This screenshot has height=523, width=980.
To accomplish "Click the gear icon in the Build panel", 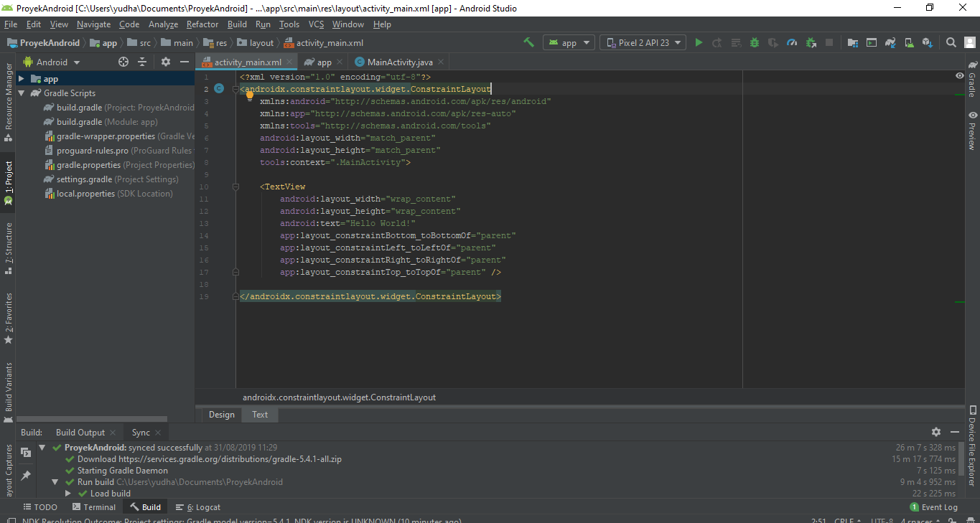I will [x=936, y=432].
